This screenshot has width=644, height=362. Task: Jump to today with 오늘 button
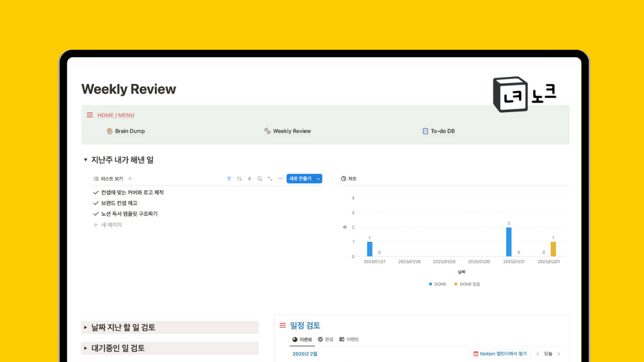pos(549,354)
